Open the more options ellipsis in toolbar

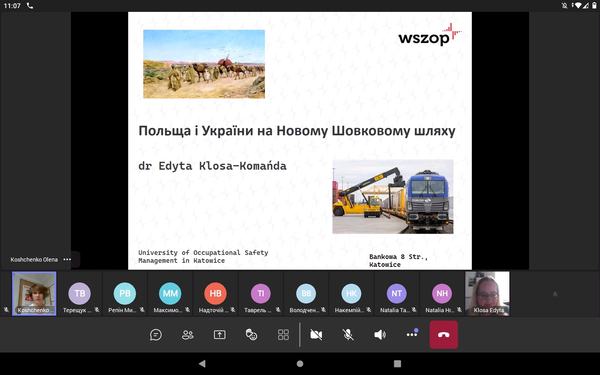pos(412,334)
